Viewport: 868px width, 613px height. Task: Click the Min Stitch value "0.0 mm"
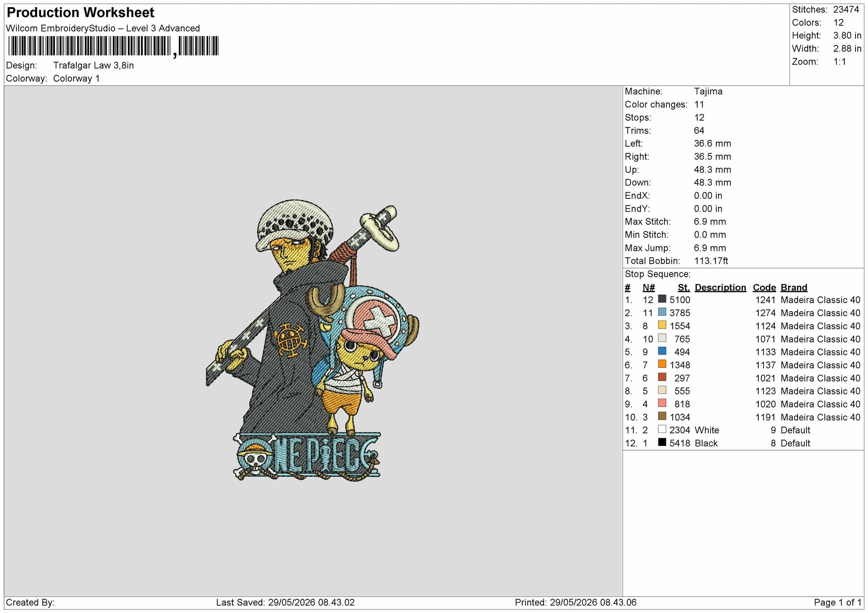[x=710, y=235]
